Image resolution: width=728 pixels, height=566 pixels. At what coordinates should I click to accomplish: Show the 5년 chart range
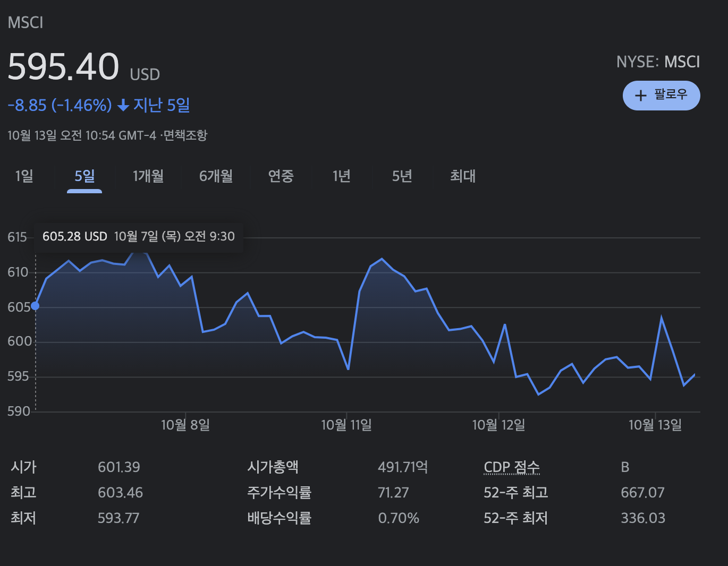402,176
